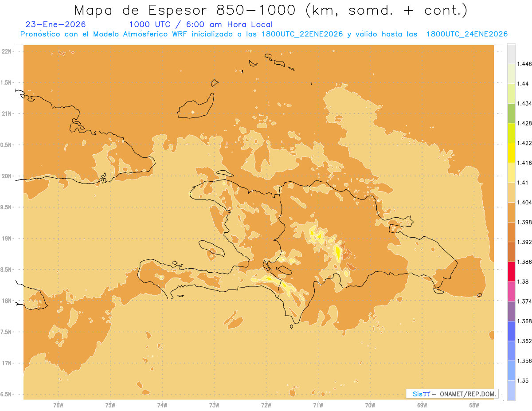Viewport: 532px width, 411px height.
Task: Click the '74W' longitude label
Action: 162,405
